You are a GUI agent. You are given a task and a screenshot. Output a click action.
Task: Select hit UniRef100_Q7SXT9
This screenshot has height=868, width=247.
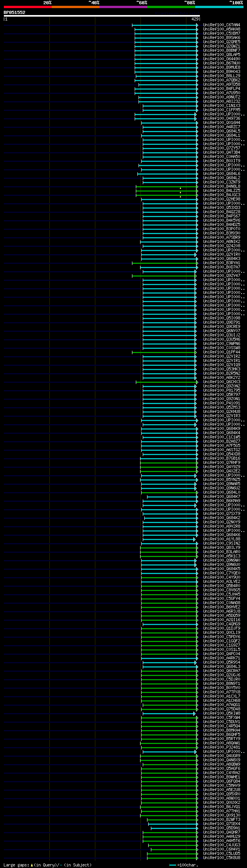click(x=222, y=514)
